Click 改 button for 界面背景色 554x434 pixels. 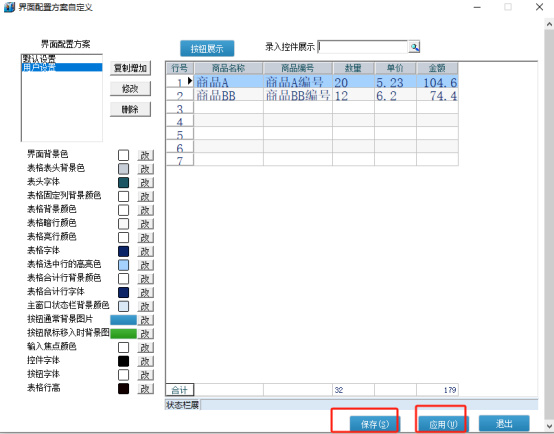coord(145,155)
